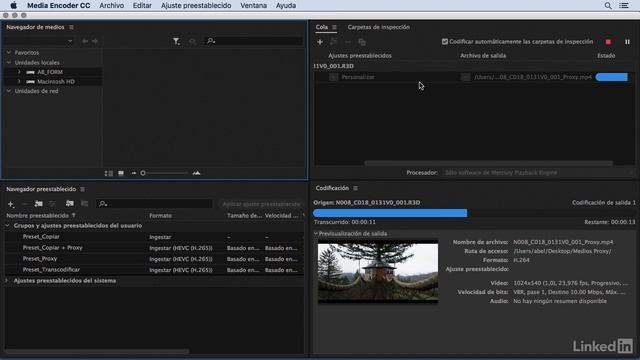Image resolution: width=640 pixels, height=360 pixels.
Task: Click the queue panel horizontal scrollbar
Action: [x=489, y=163]
